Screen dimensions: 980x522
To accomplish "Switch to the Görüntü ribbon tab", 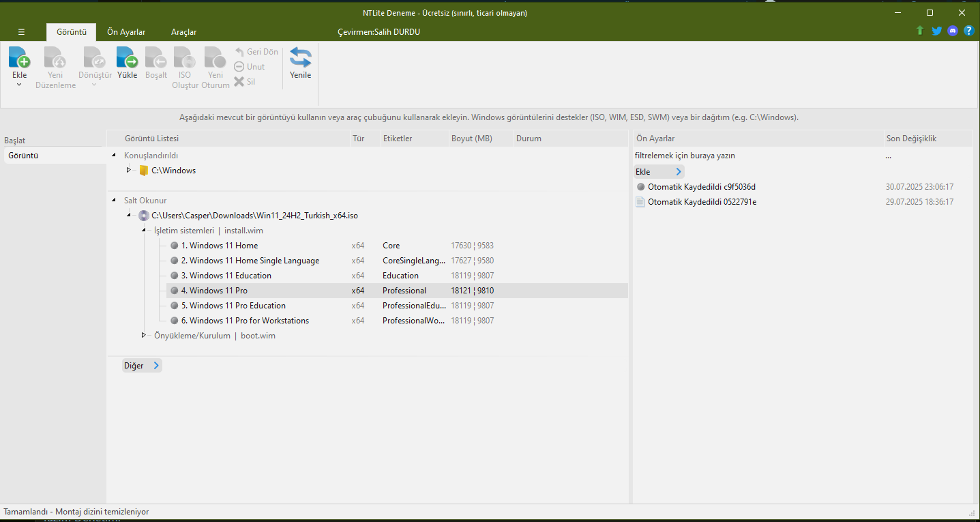I will (72, 32).
